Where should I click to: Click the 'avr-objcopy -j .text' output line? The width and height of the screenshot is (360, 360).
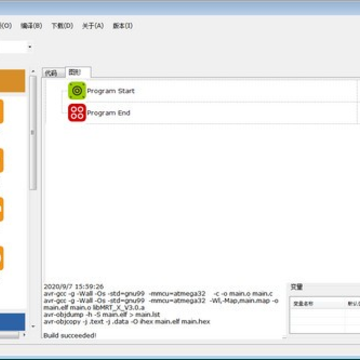click(127, 322)
